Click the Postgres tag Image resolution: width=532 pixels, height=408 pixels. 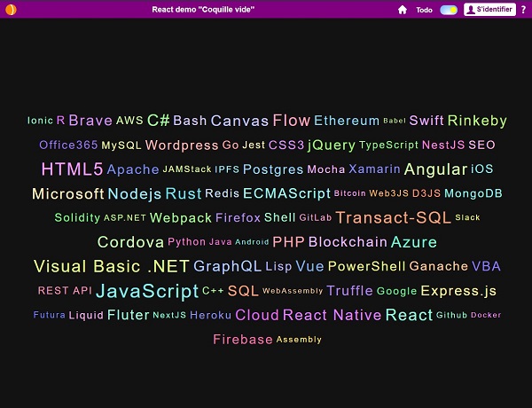[273, 169]
